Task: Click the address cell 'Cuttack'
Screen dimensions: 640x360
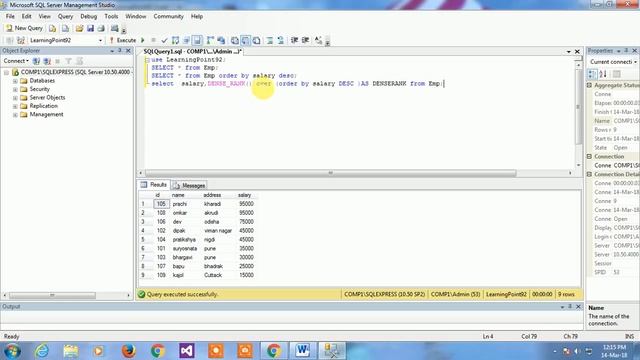Action: coord(213,276)
